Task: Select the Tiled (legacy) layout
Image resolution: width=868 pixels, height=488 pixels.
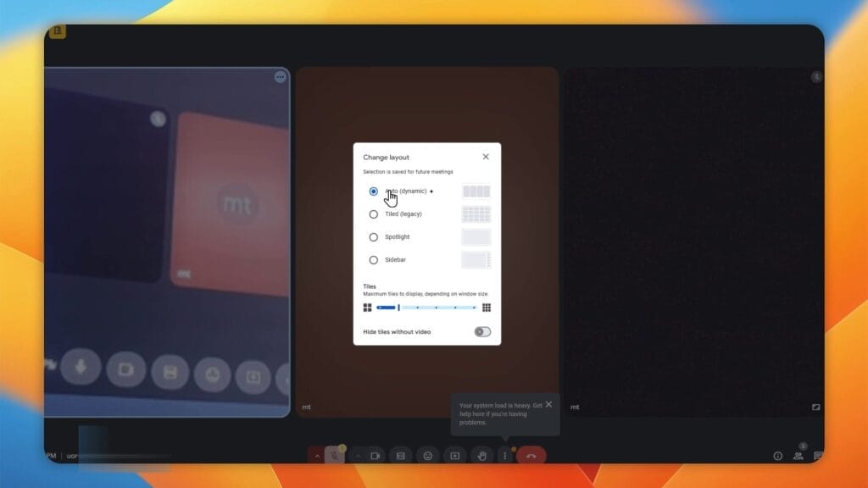Action: pyautogui.click(x=374, y=214)
